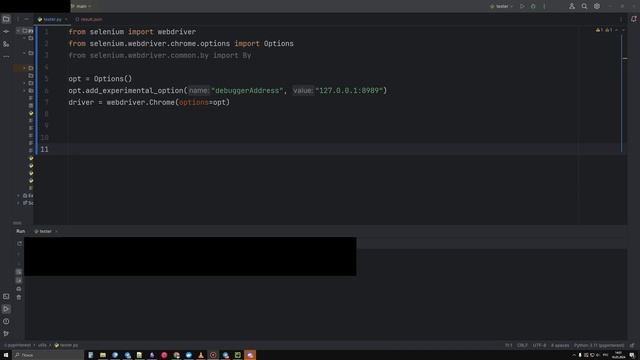This screenshot has height=360, width=640.
Task: Close the tester.py editor tab
Action: (66, 19)
